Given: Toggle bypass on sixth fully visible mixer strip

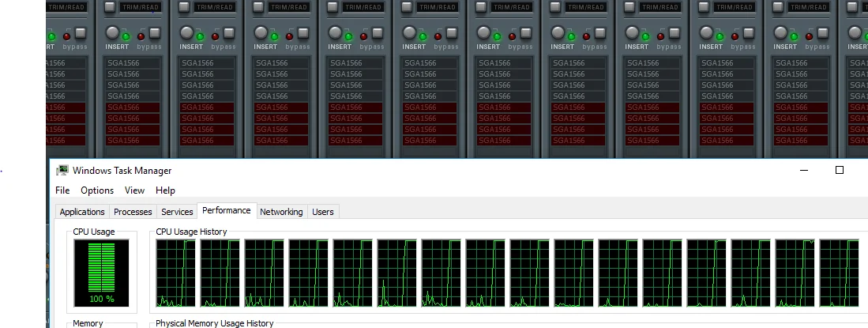Looking at the screenshot, I should click(526, 33).
